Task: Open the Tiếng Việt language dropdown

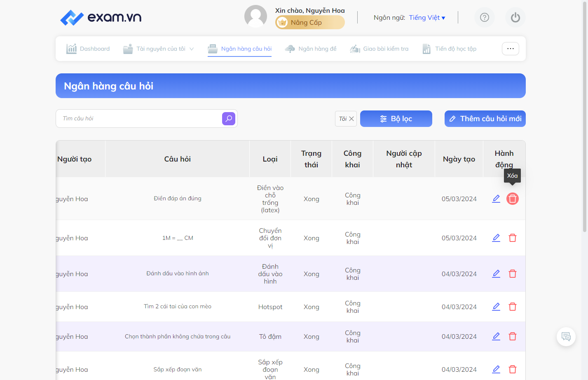Action: point(427,18)
